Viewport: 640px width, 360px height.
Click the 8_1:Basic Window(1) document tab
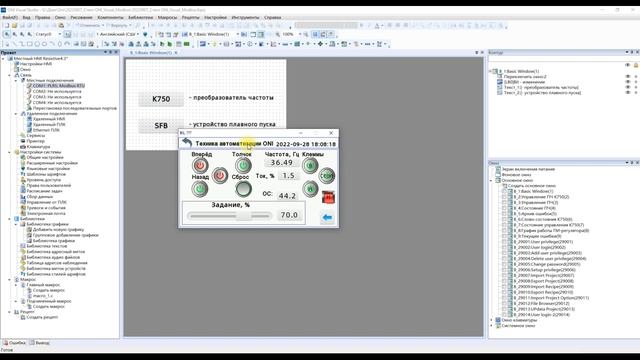coord(151,53)
